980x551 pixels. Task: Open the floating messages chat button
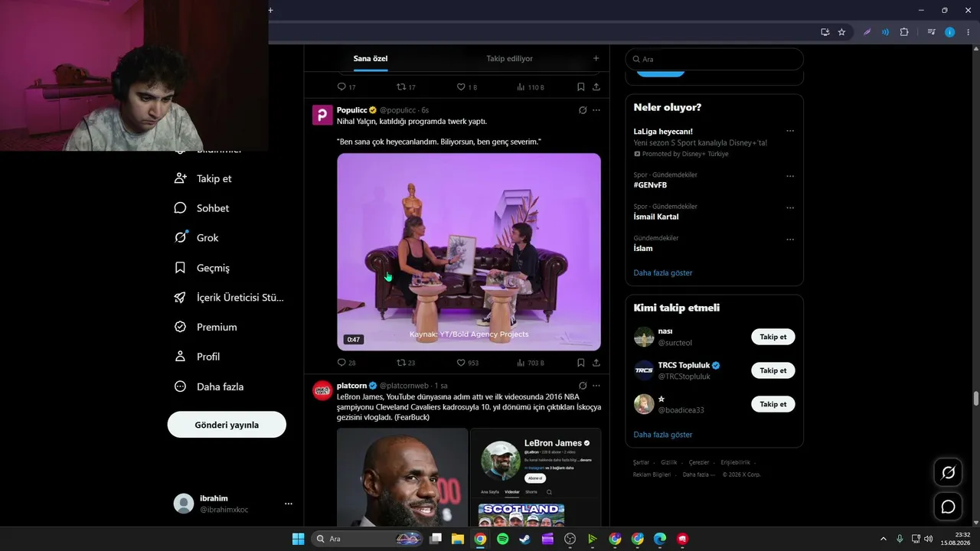[x=948, y=507]
